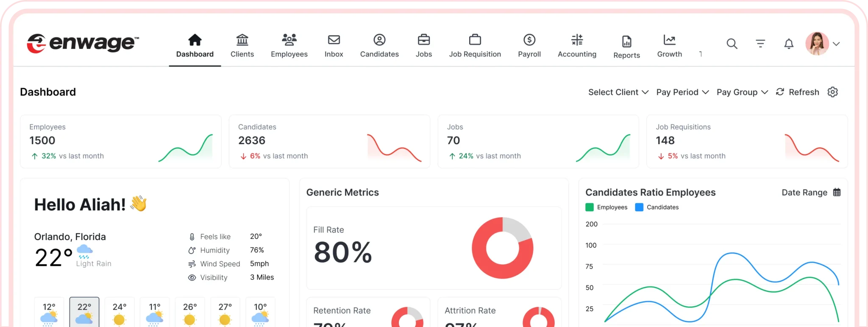Open the Growth chart icon
Viewport: 868px width, 327px height.
click(x=669, y=40)
